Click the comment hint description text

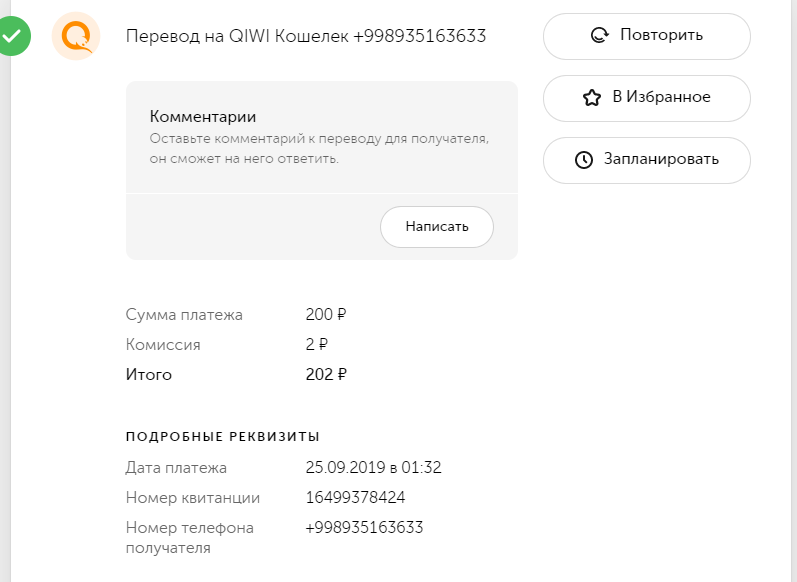click(319, 148)
